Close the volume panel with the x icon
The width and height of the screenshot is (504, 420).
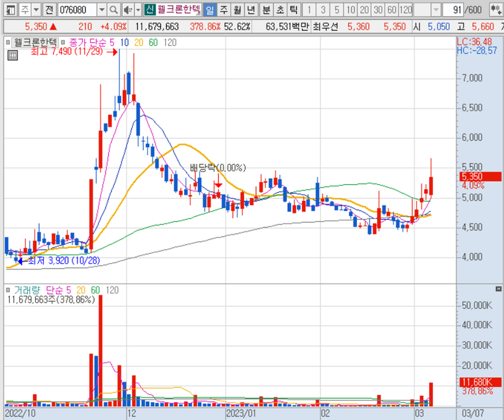point(498,289)
